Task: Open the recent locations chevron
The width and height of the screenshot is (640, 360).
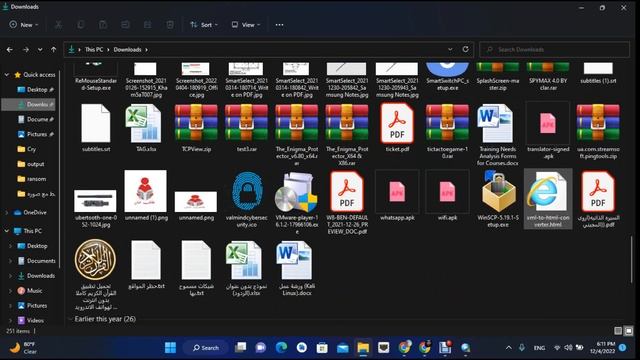Action: [40, 49]
